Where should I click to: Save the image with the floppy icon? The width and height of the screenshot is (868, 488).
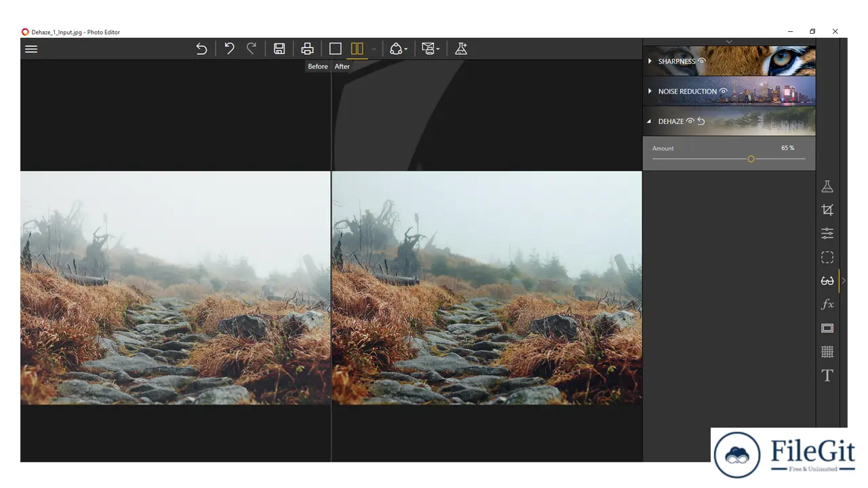(x=279, y=49)
